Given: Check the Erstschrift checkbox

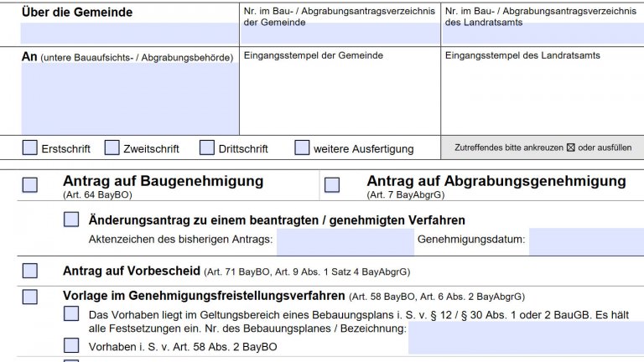Looking at the screenshot, I should click(x=29, y=148).
